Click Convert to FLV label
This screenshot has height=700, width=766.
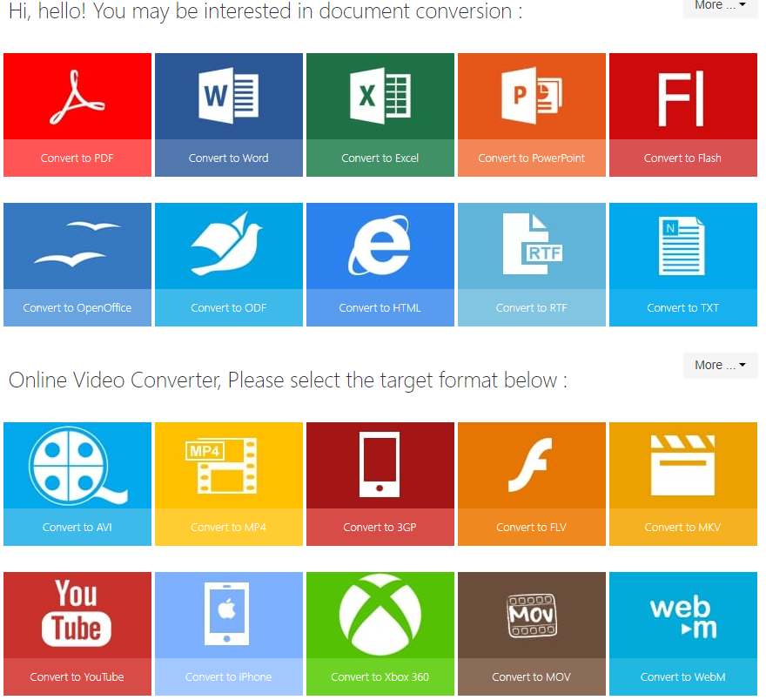[x=532, y=527]
